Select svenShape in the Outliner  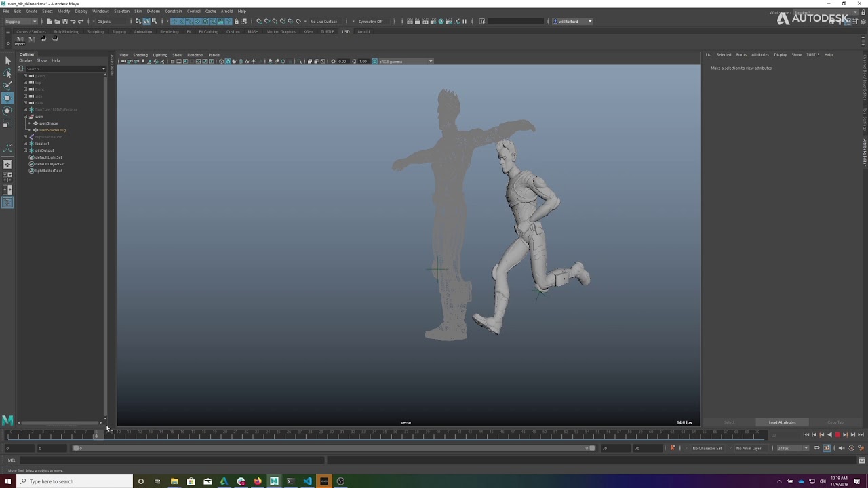click(x=49, y=123)
